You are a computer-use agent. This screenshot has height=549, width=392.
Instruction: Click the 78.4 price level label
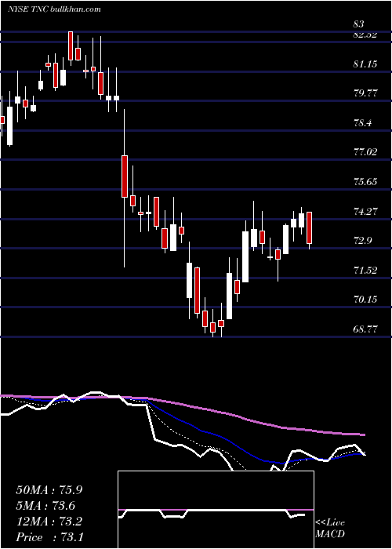coord(362,123)
